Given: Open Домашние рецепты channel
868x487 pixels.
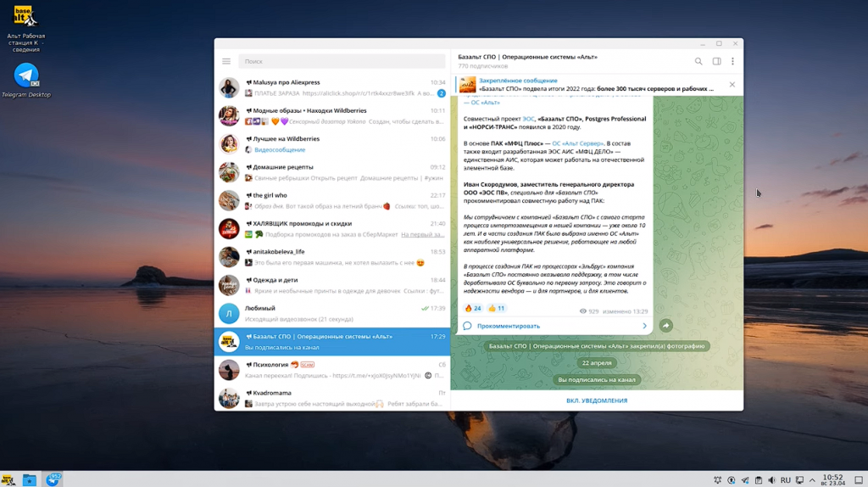Looking at the screenshot, I should [x=332, y=172].
